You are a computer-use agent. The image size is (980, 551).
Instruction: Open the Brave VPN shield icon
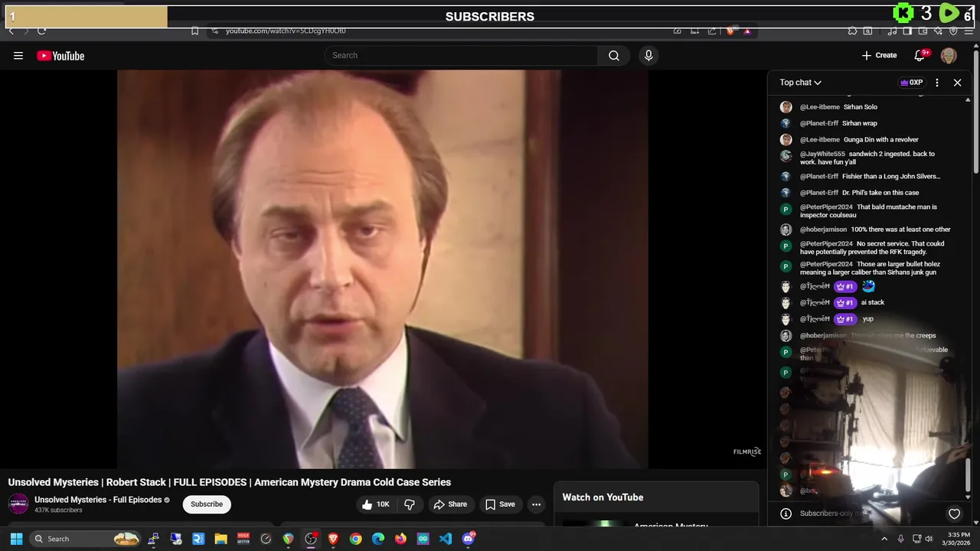(x=953, y=31)
